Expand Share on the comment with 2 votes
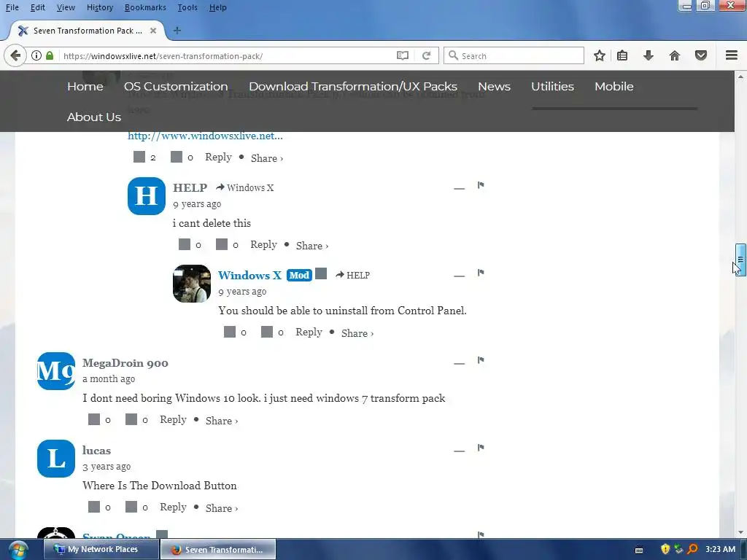 tap(267, 158)
